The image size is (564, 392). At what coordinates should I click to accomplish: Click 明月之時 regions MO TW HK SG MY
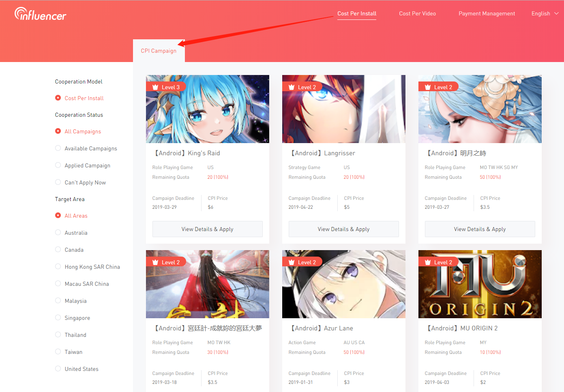pyautogui.click(x=499, y=167)
